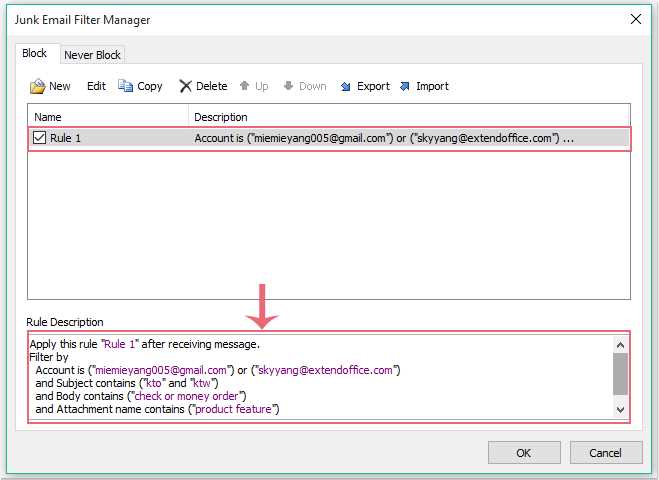This screenshot has width=659, height=480.
Task: Click the New rule folder icon
Action: pyautogui.click(x=37, y=86)
